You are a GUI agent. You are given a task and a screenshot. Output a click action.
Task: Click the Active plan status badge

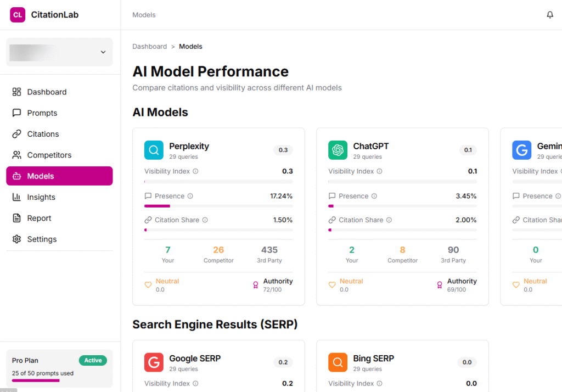pos(93,361)
